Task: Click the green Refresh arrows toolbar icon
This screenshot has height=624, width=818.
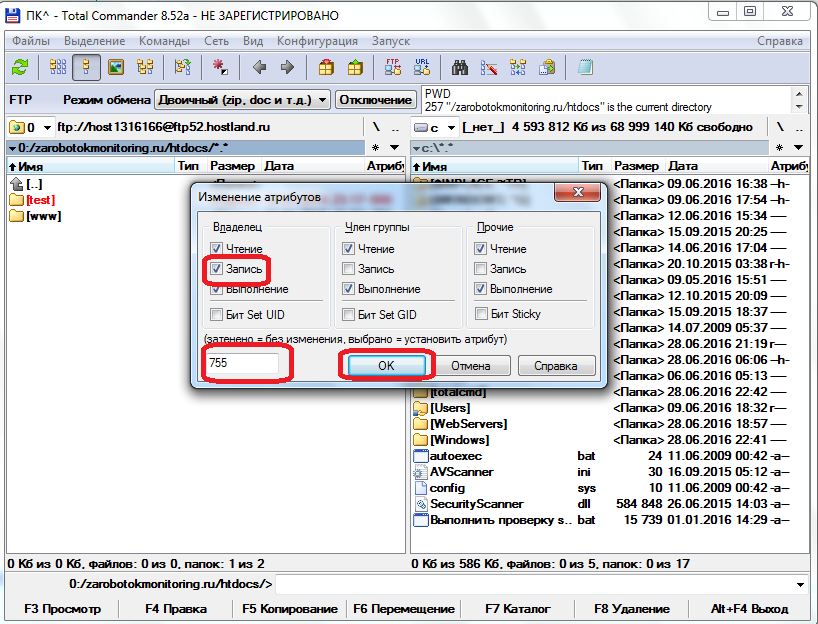Action: pos(20,68)
